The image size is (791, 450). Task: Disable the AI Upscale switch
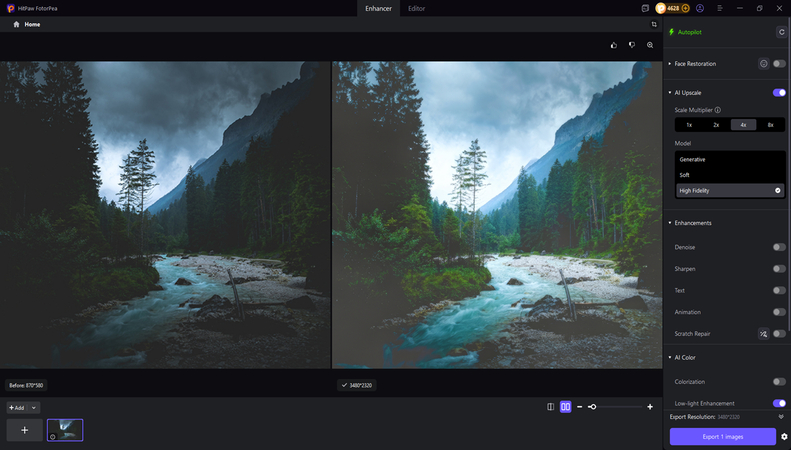pos(779,92)
